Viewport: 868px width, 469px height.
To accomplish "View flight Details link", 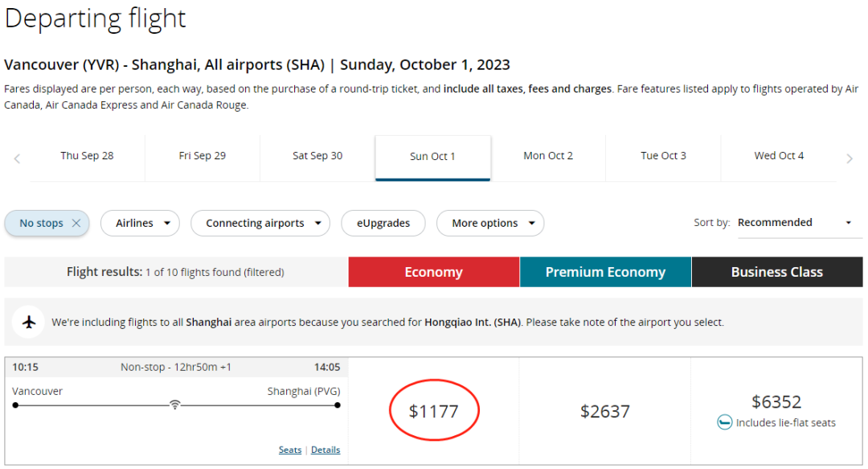I will point(325,450).
